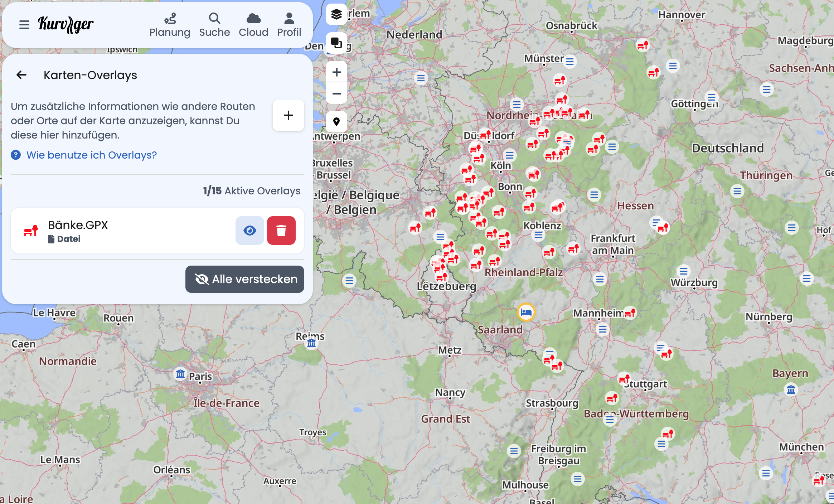Click the overlays stack icon button
The width and height of the screenshot is (834, 504).
click(x=336, y=43)
